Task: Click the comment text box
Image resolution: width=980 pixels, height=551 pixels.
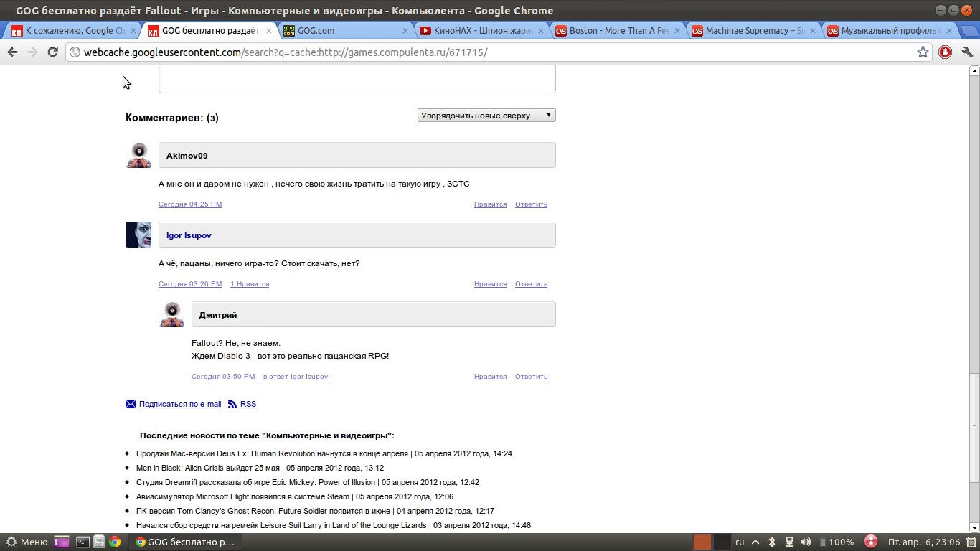Action: 357,79
